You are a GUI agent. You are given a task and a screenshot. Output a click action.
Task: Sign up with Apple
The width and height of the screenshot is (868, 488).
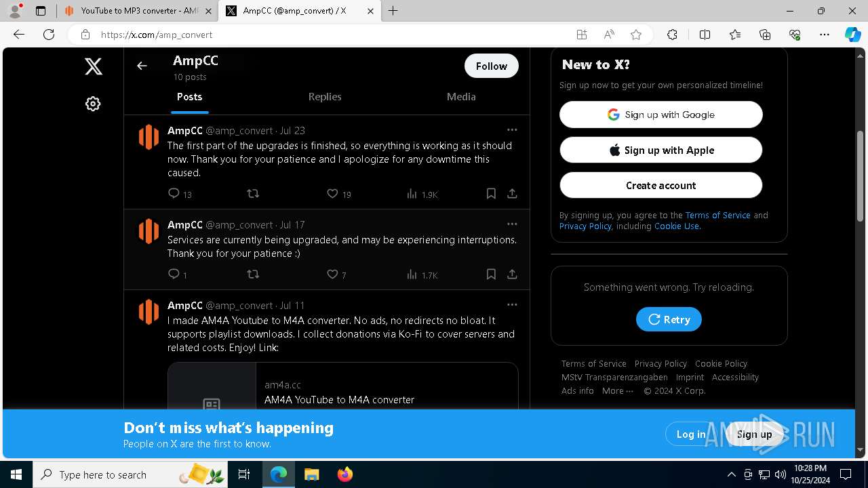point(661,150)
